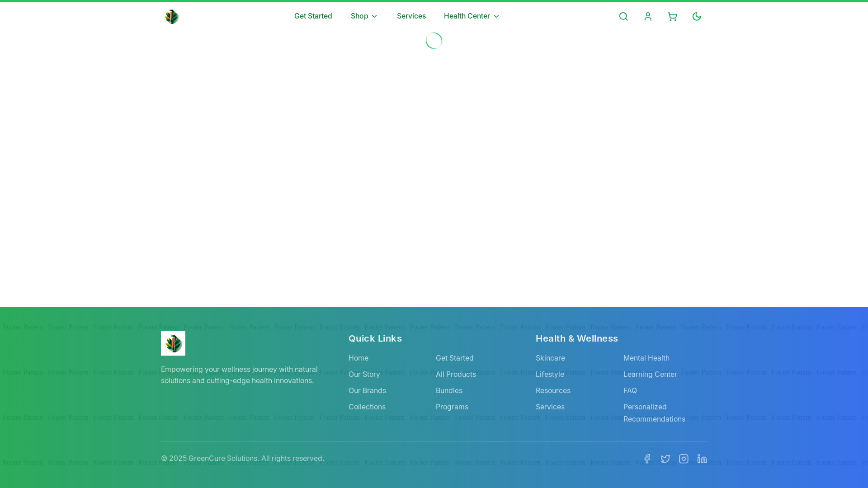The height and width of the screenshot is (488, 868).
Task: Select Services in top navigation
Action: tap(411, 16)
